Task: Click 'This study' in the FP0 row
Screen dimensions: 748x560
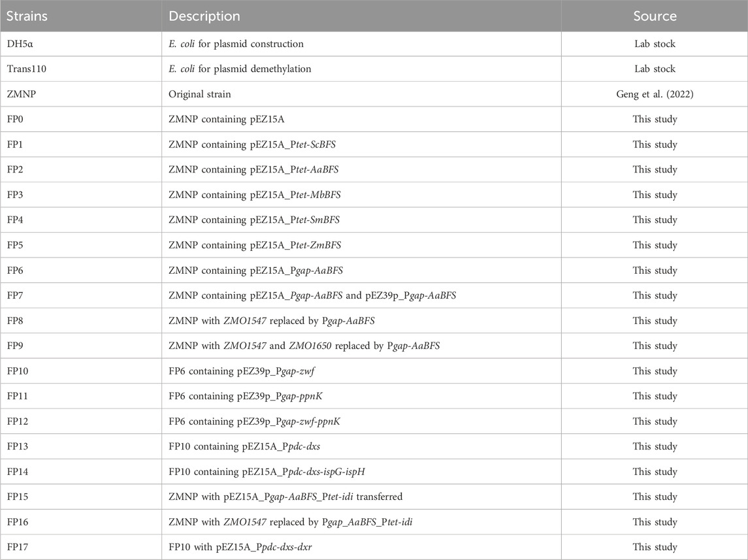Action: click(655, 119)
